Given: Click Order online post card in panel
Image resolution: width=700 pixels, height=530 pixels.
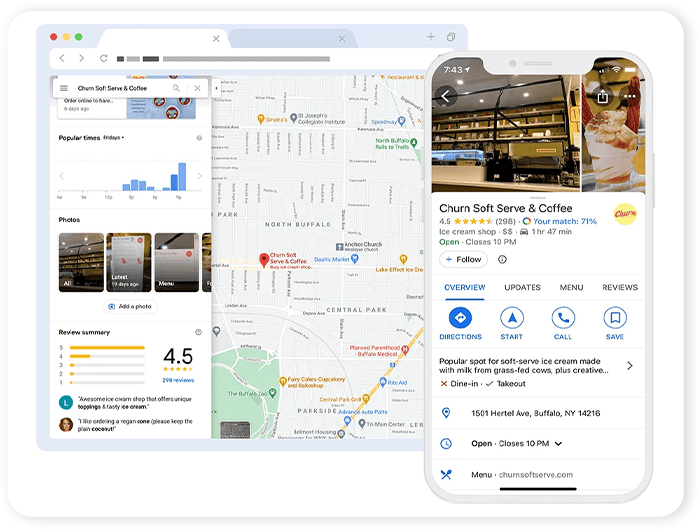Looking at the screenshot, I should pyautogui.click(x=127, y=108).
